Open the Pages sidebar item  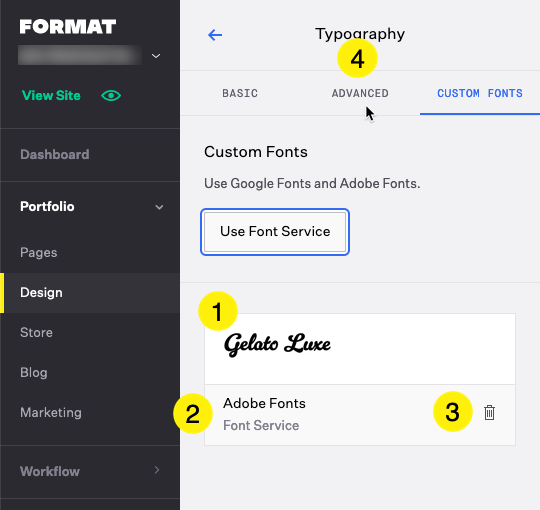coord(39,252)
